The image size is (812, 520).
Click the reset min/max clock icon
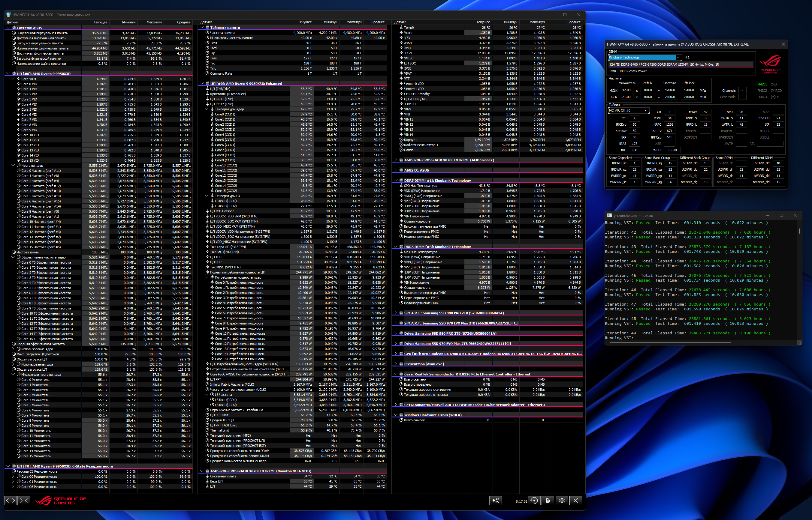click(x=534, y=501)
